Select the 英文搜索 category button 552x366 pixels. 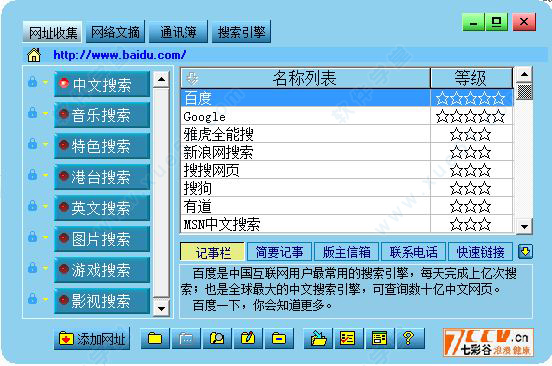click(102, 208)
